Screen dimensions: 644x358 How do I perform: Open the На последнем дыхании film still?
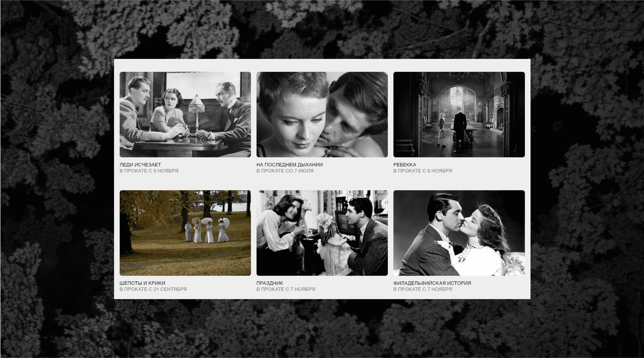point(322,115)
